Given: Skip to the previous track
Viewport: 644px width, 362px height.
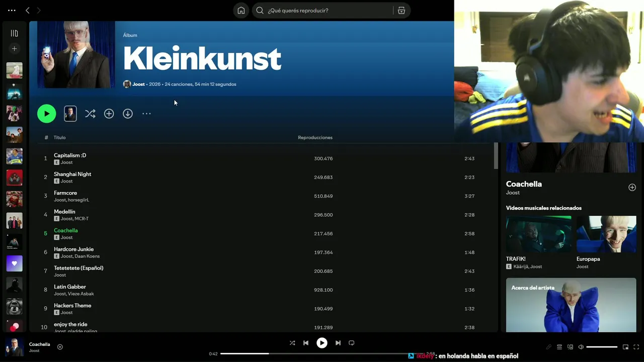Looking at the screenshot, I should point(306,343).
